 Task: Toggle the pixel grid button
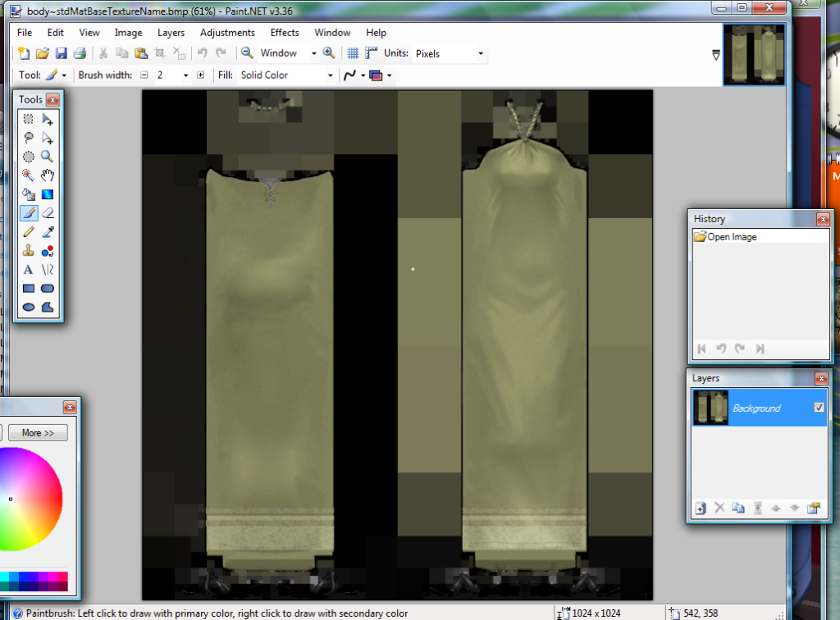353,53
